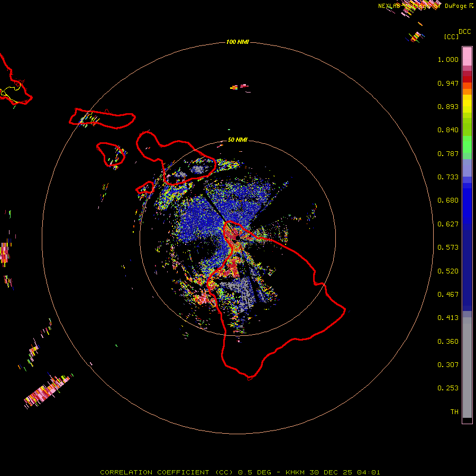Click the [CC] label above the color bar
The width and height of the screenshot is (476, 476).
tap(451, 37)
